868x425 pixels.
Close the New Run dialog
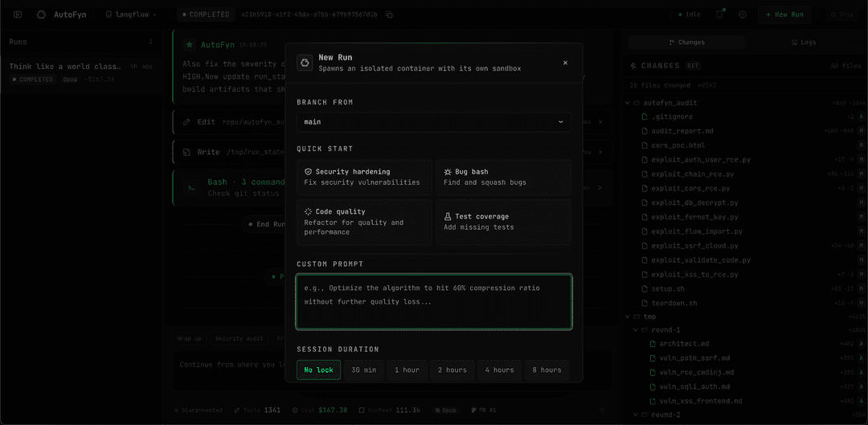pos(565,63)
